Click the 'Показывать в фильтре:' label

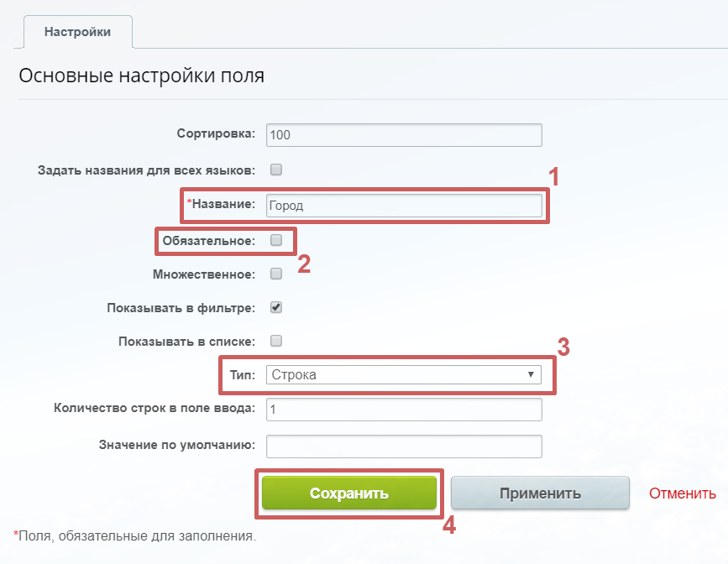point(181,308)
